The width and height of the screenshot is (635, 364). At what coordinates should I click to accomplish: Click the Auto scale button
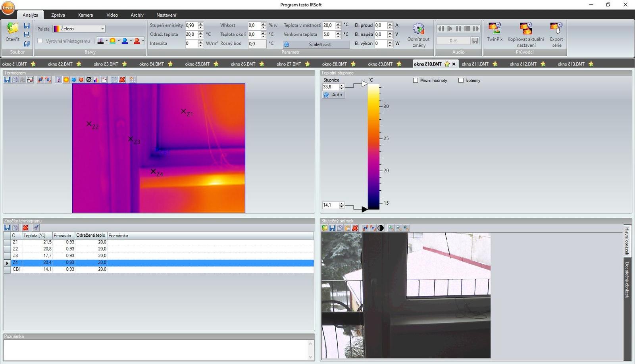tap(334, 95)
